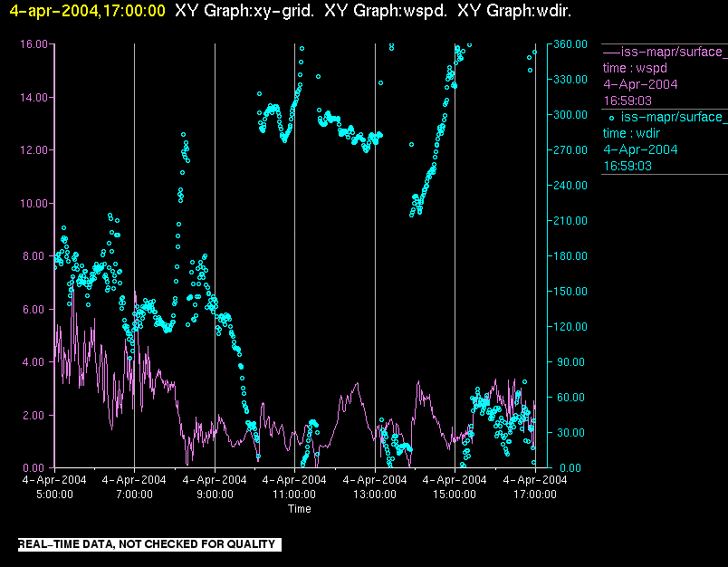Click magenta 'iss-mapr/surface_' legend entry
This screenshot has height=567, width=728.
pyautogui.click(x=675, y=52)
